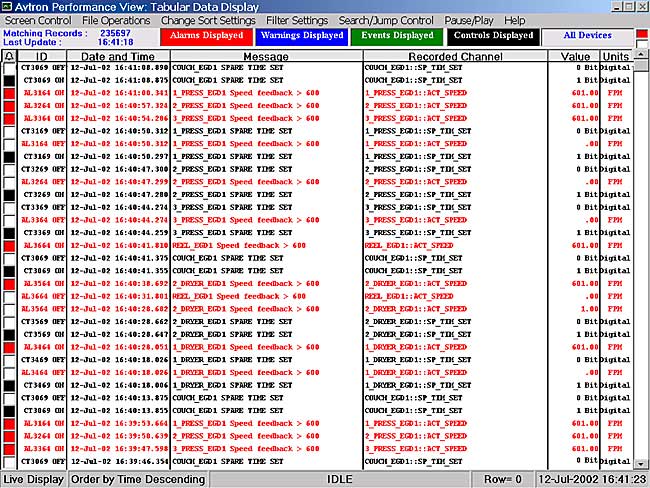The image size is (650, 488).
Task: Toggle the Controls Displayed button
Action: click(493, 36)
